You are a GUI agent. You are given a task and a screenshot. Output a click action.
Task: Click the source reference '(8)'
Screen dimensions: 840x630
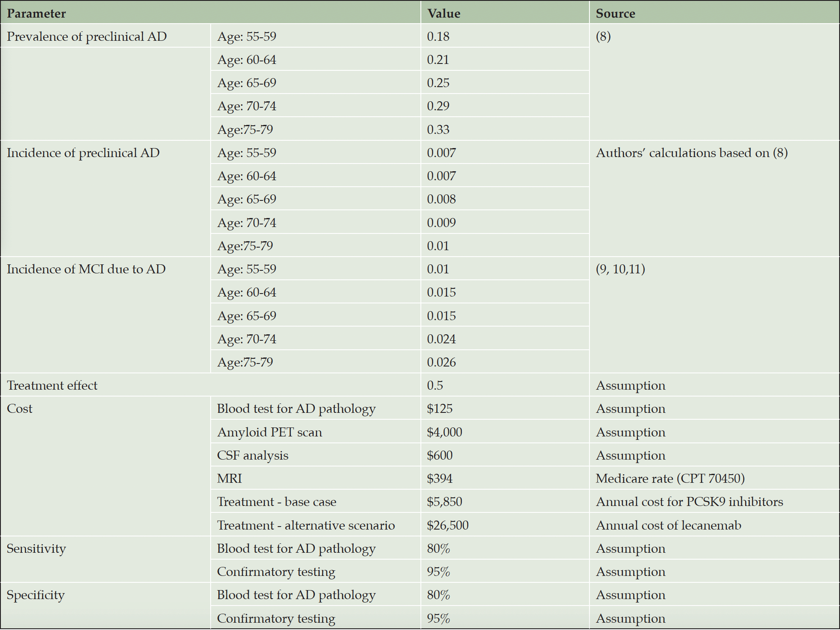click(603, 37)
